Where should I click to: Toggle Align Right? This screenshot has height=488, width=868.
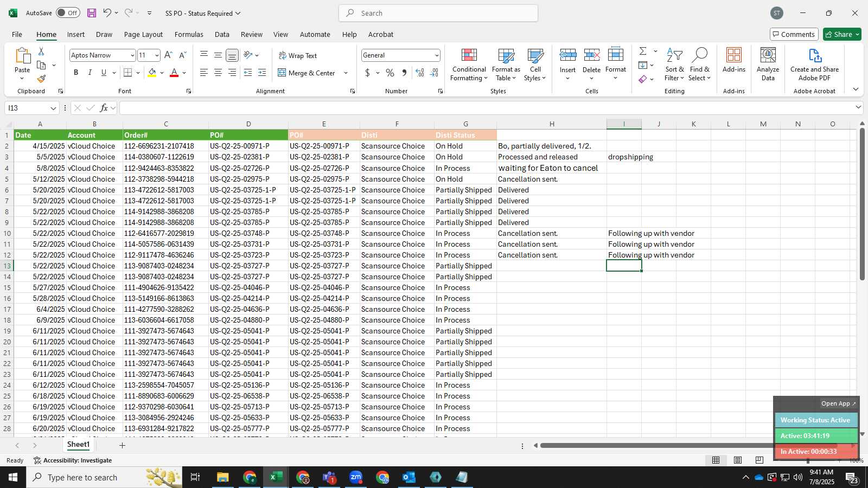(232, 73)
